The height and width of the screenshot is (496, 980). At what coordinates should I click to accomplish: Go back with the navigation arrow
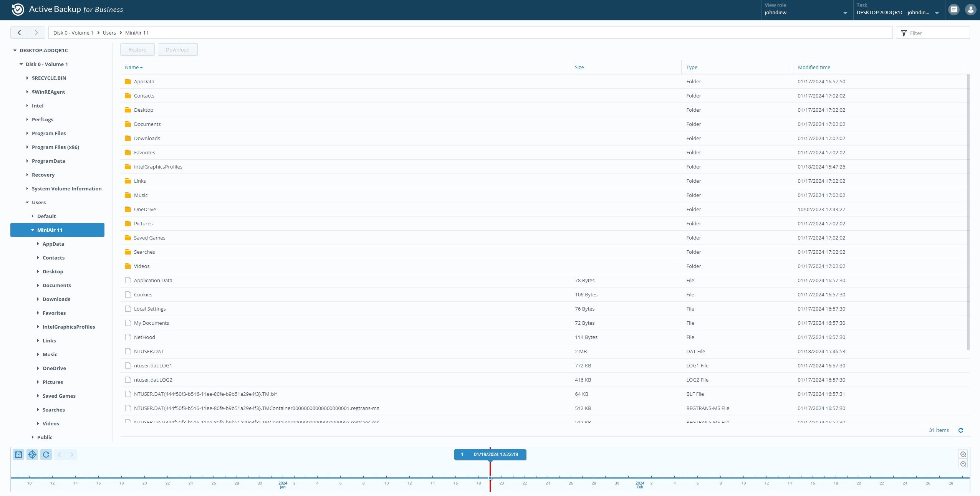coord(19,33)
